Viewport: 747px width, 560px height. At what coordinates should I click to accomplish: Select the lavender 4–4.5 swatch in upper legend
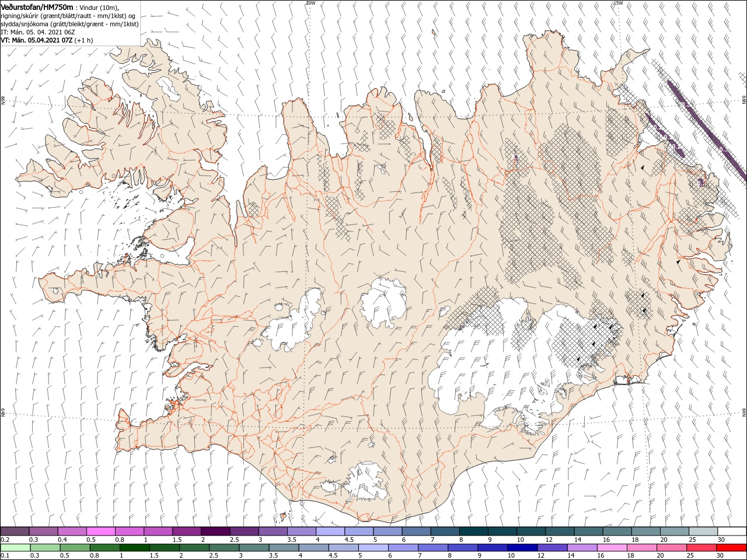click(331, 531)
